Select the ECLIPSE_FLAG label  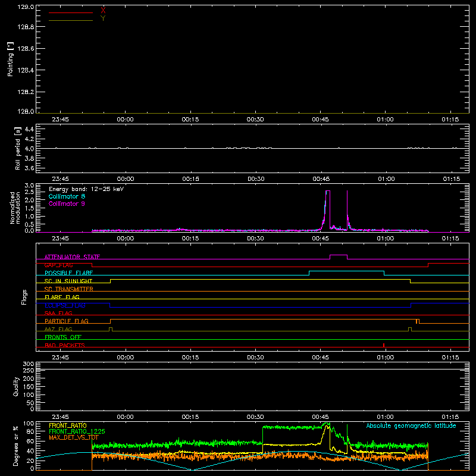(65, 305)
